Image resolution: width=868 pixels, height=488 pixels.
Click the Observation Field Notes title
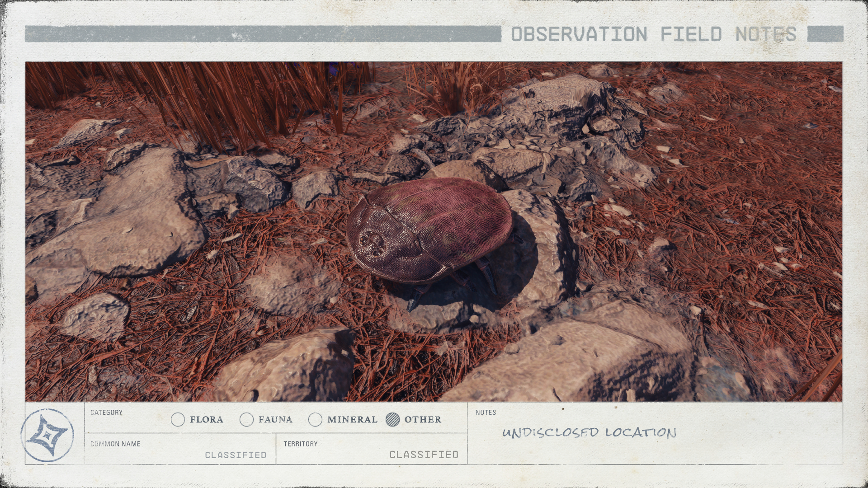coord(654,34)
